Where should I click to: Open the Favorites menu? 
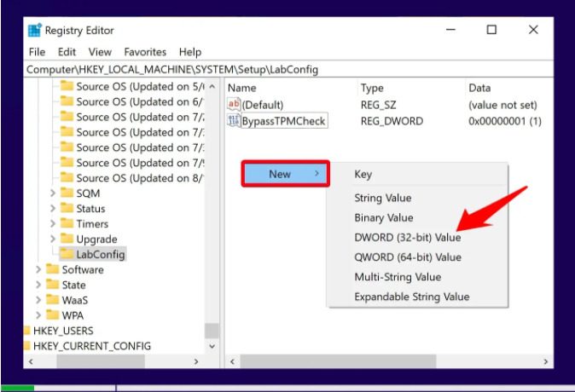145,52
